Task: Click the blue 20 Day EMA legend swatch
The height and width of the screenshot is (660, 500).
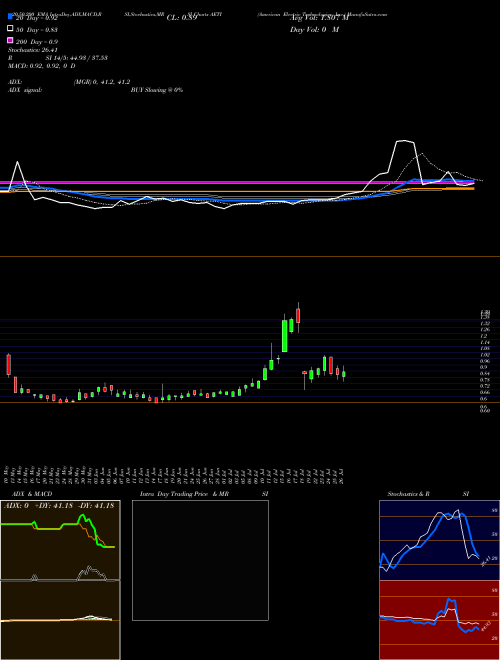Action: coord(10,17)
